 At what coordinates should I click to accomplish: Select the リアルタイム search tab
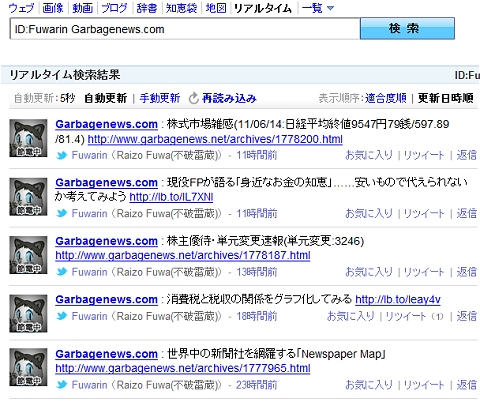click(263, 8)
